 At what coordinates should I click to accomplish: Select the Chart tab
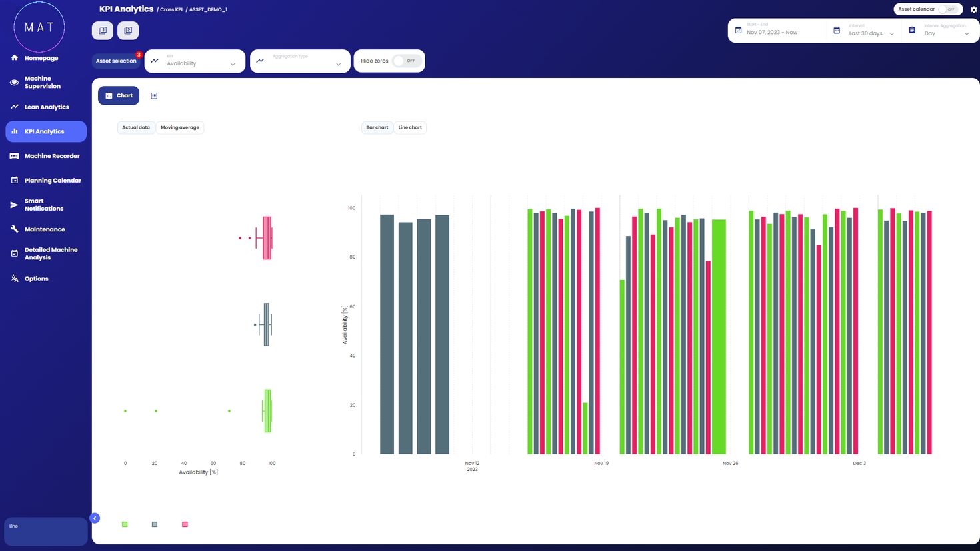pos(119,96)
